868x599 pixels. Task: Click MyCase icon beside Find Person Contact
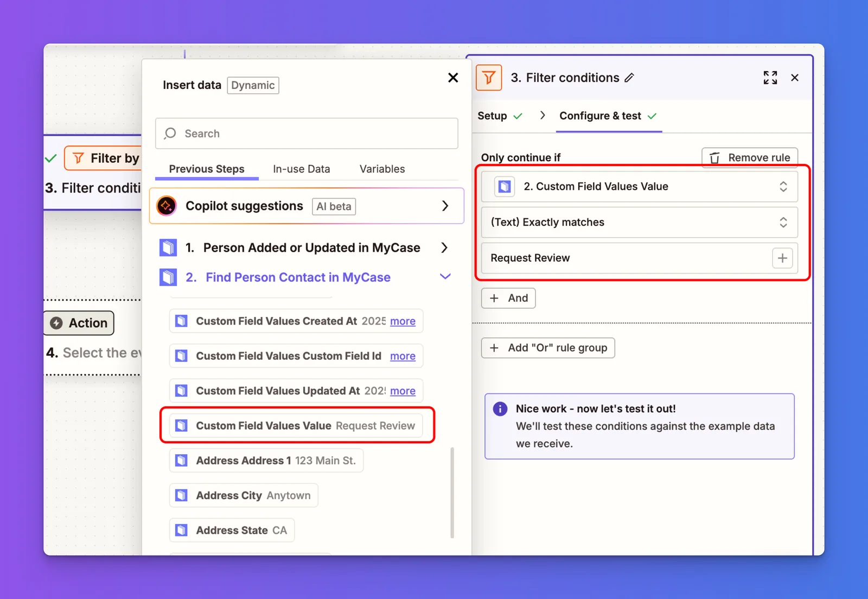pos(168,277)
